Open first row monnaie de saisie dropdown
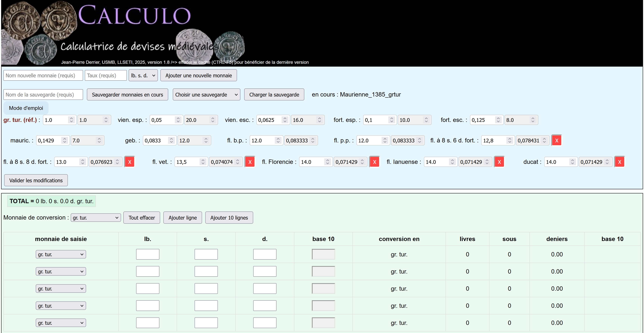The width and height of the screenshot is (644, 333). [61, 254]
